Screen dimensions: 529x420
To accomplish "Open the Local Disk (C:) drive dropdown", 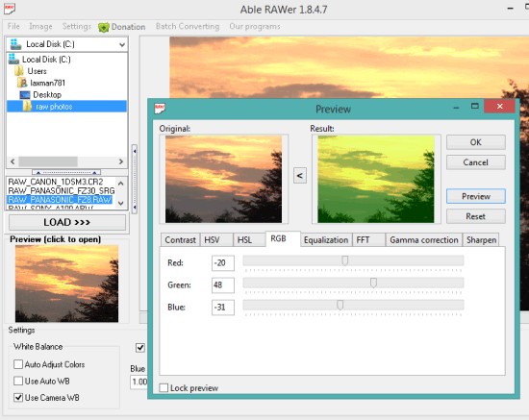I will [x=122, y=44].
